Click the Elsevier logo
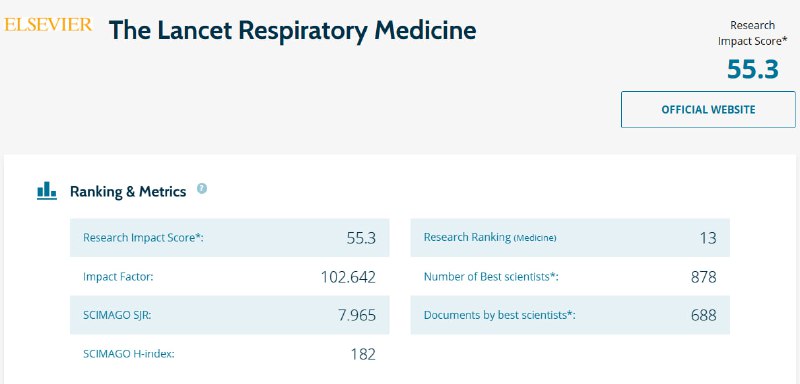 coord(48,24)
